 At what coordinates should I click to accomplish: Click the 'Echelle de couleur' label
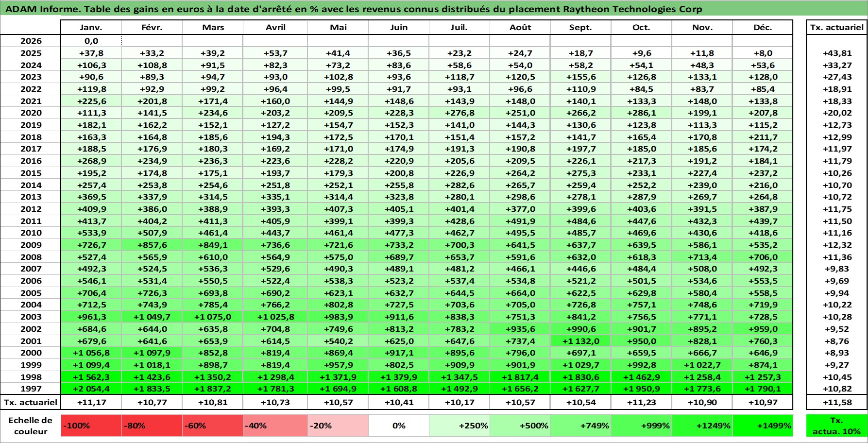[x=31, y=426]
